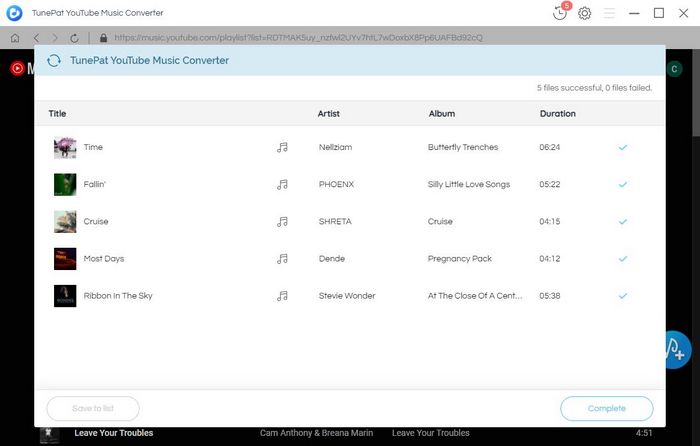Click the page vertical scrollbar
The height and width of the screenshot is (446, 700).
click(x=696, y=91)
